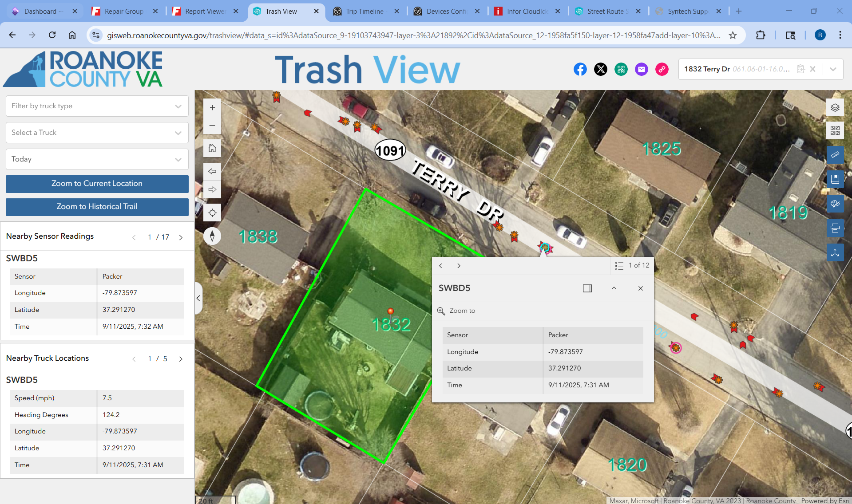Go to next Nearby Sensor Reading
This screenshot has width=852, height=504.
pos(181,237)
